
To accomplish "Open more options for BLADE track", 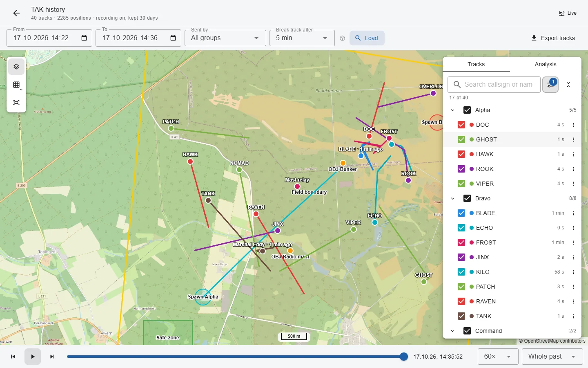I will 573,213.
